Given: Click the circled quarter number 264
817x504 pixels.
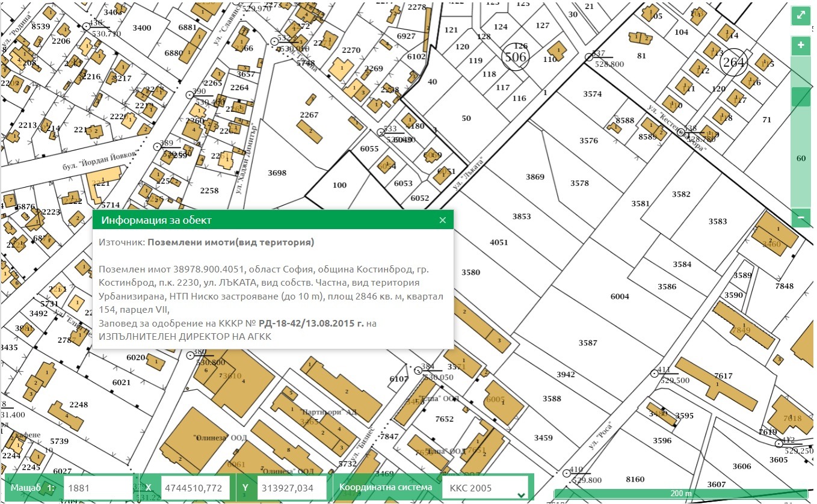Looking at the screenshot, I should pos(733,63).
